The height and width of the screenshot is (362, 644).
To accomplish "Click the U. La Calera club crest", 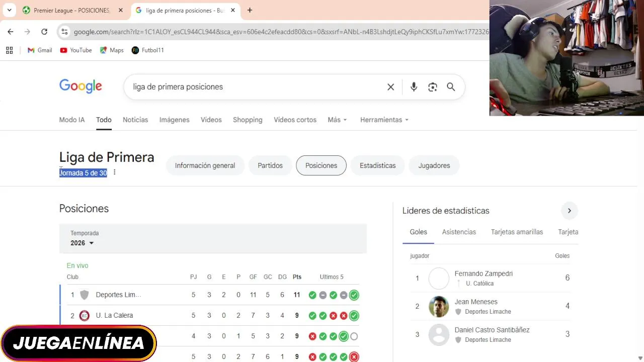I will tap(85, 316).
